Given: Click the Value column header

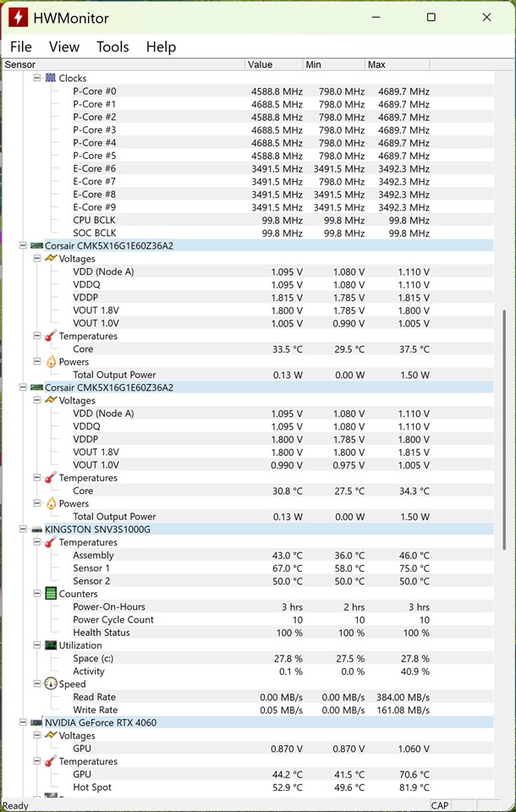Looking at the screenshot, I should [274, 64].
